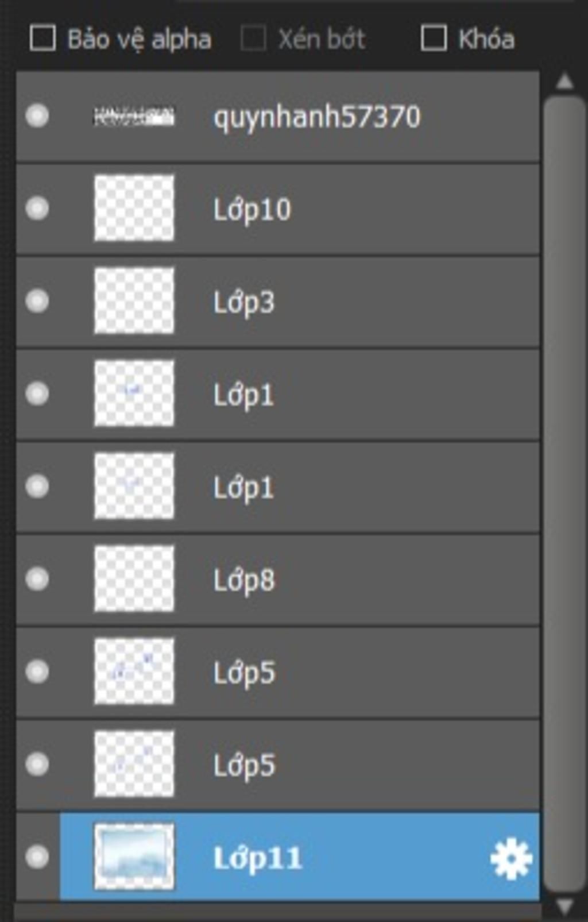
Task: Toggle the Xén bớt clipping checkbox
Action: click(x=253, y=38)
